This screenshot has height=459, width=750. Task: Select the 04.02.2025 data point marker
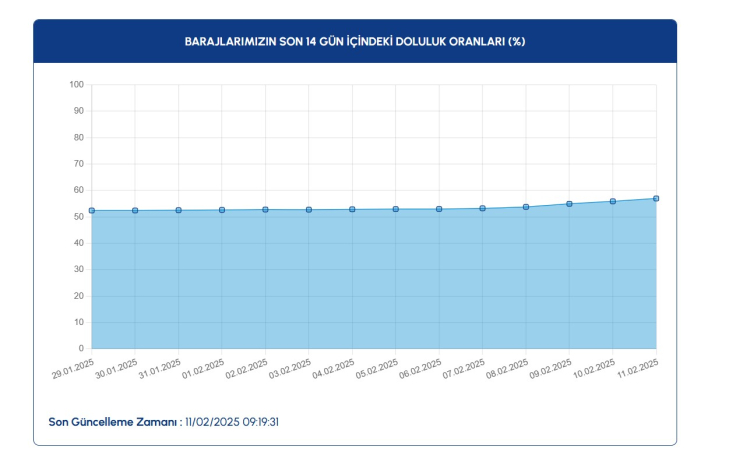pos(352,209)
